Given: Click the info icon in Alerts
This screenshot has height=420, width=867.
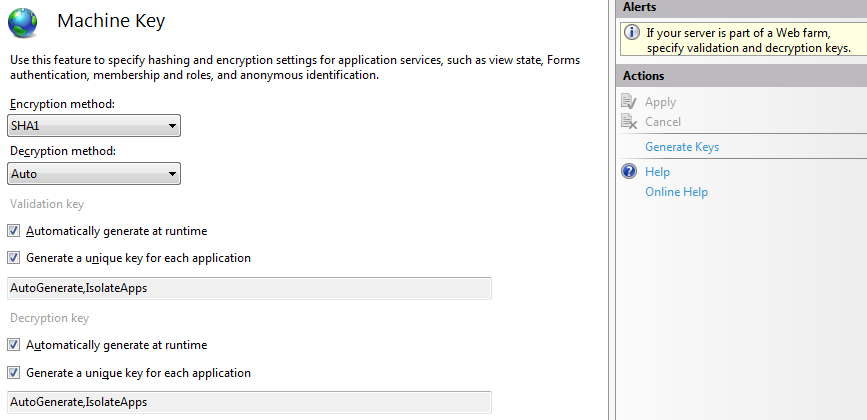Looking at the screenshot, I should point(632,33).
